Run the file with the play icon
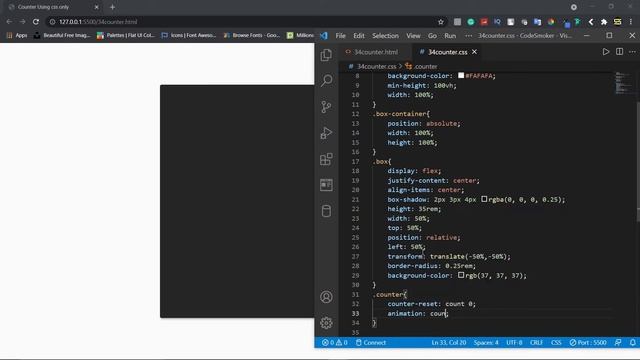Viewport: 640px width, 360px height. pyautogui.click(x=606, y=52)
